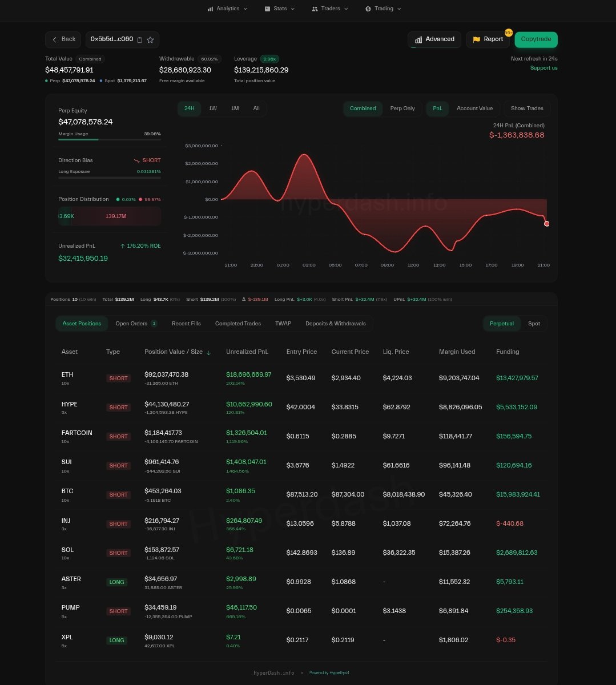Click the bar chart icon in Advanced
616x685 pixels.
click(418, 40)
